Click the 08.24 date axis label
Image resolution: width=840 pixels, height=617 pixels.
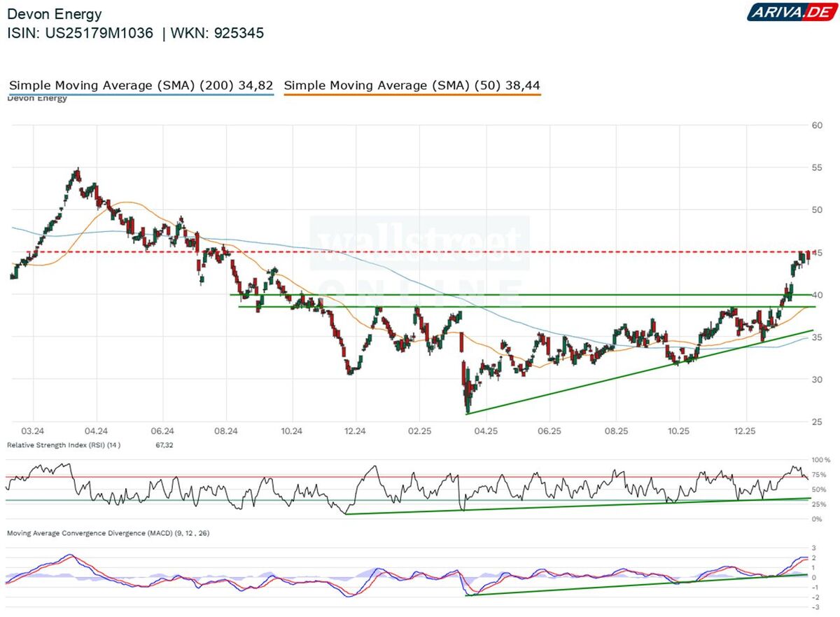point(226,431)
